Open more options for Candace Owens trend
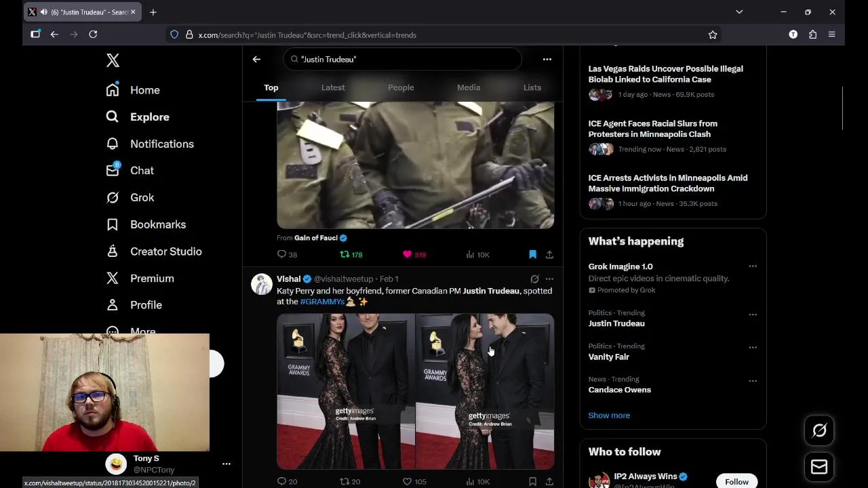Viewport: 868px width, 488px height. 753,381
